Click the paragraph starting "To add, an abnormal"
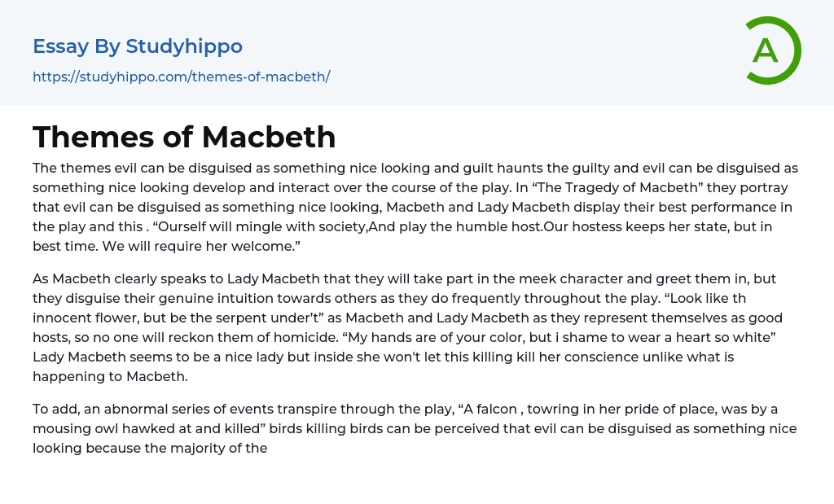The image size is (834, 504). (x=415, y=428)
